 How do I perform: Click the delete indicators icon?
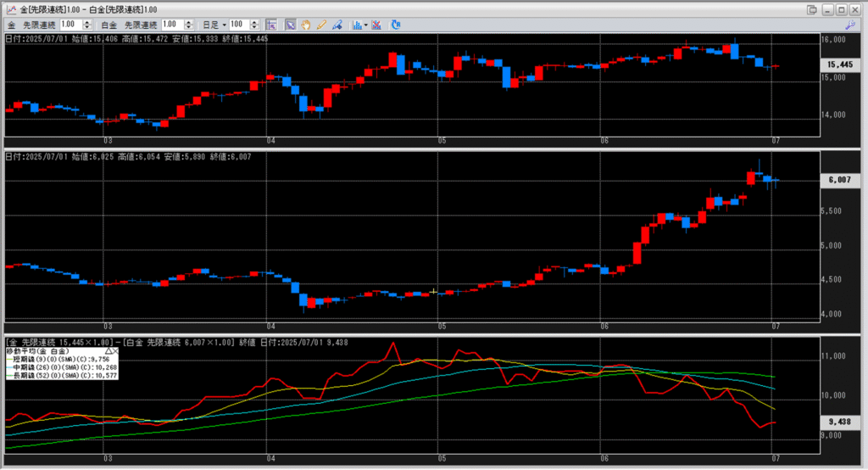(376, 25)
